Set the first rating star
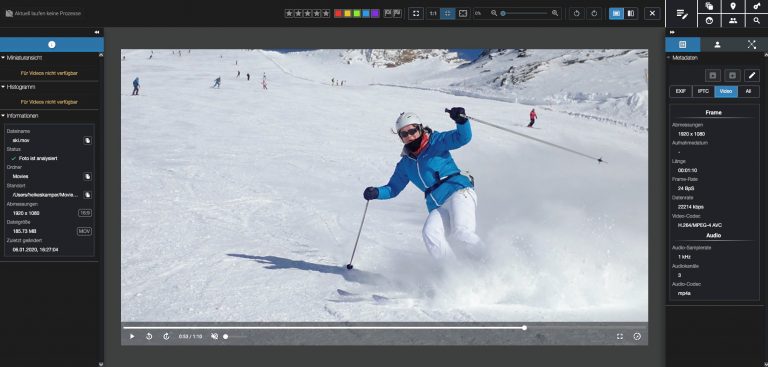 tap(289, 14)
